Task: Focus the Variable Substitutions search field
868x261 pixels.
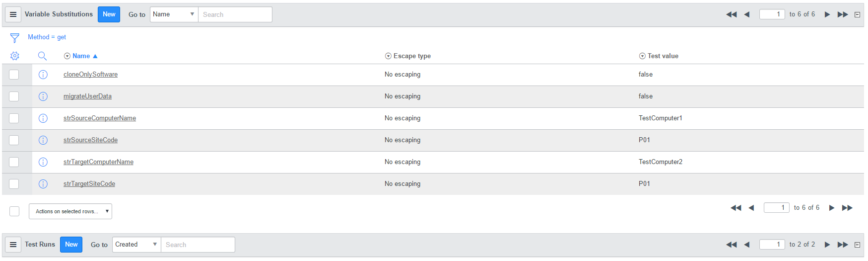Action: pos(235,14)
